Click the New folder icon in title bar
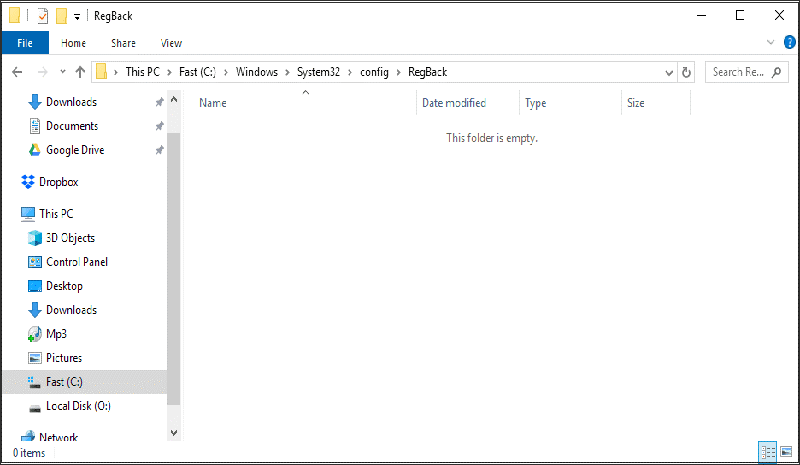Screen dimensions: 800x465 (62, 16)
